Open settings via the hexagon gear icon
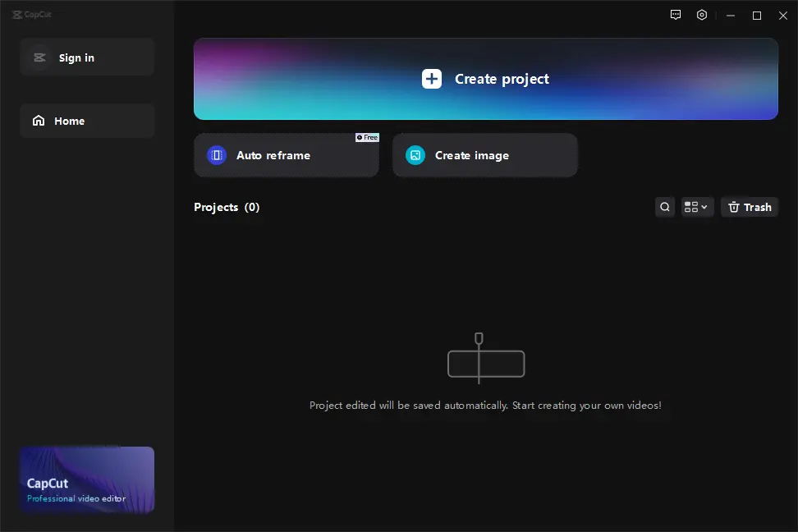This screenshot has width=798, height=532. (702, 15)
